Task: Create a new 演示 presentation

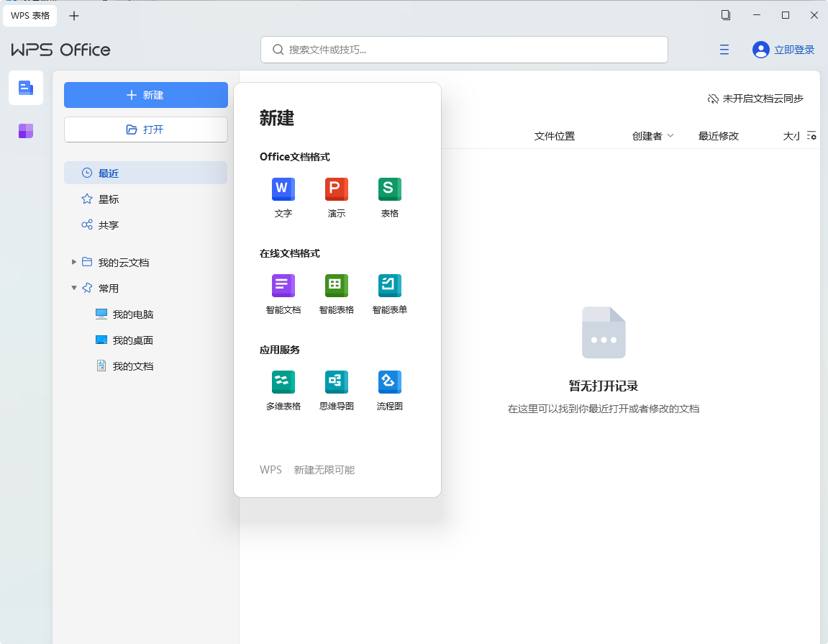Action: click(337, 198)
